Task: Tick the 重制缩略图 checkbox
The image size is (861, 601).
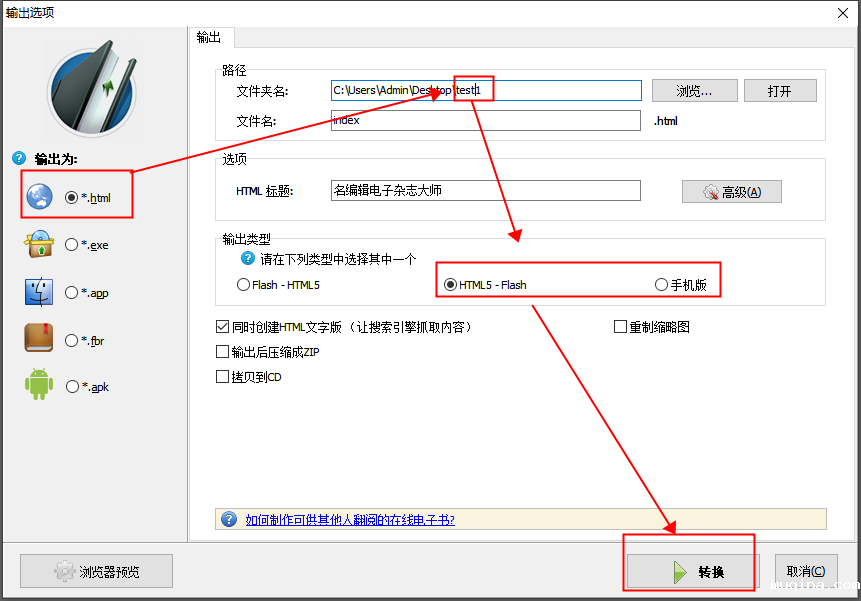Action: pyautogui.click(x=620, y=327)
